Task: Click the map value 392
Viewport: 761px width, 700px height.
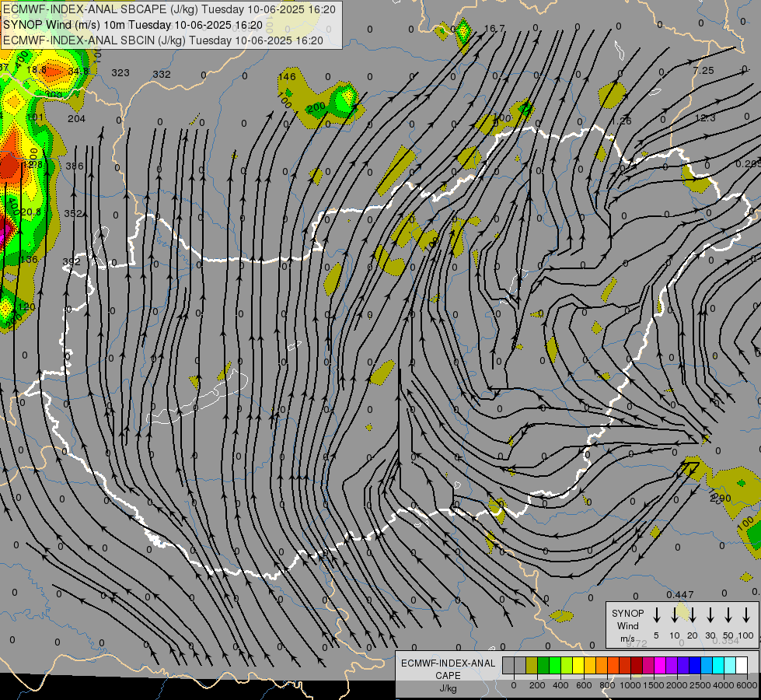Action: click(x=72, y=262)
